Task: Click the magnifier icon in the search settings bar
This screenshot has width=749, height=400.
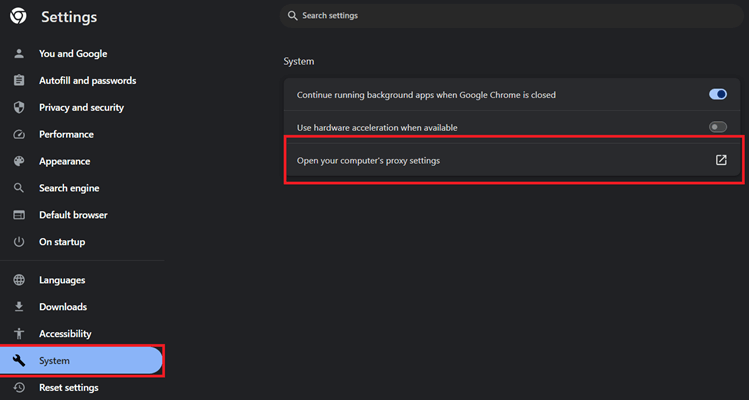Action: pyautogui.click(x=292, y=16)
